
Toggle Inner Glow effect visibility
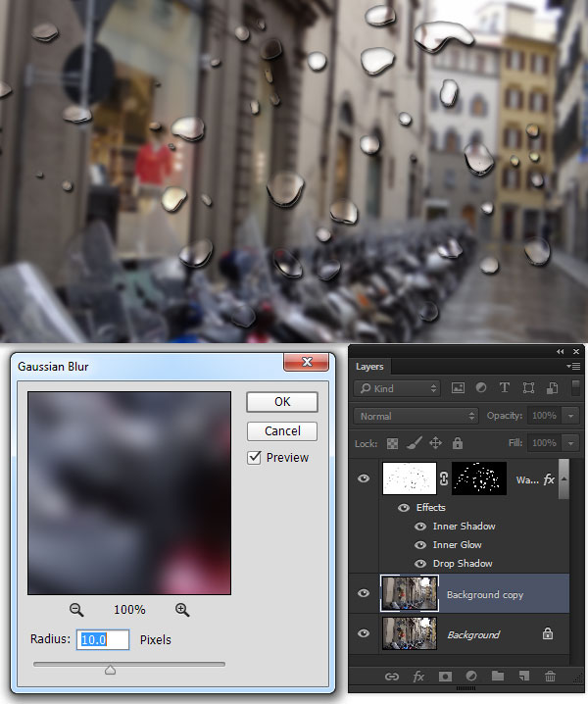pos(421,545)
